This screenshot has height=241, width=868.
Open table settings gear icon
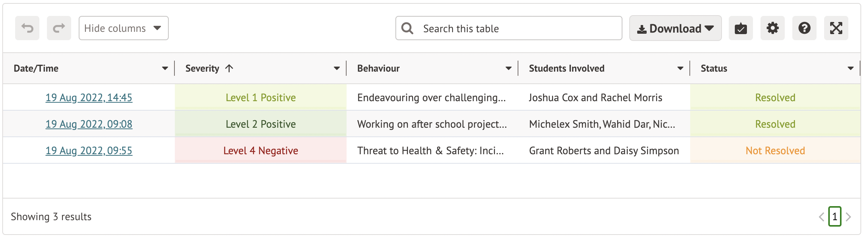[772, 28]
